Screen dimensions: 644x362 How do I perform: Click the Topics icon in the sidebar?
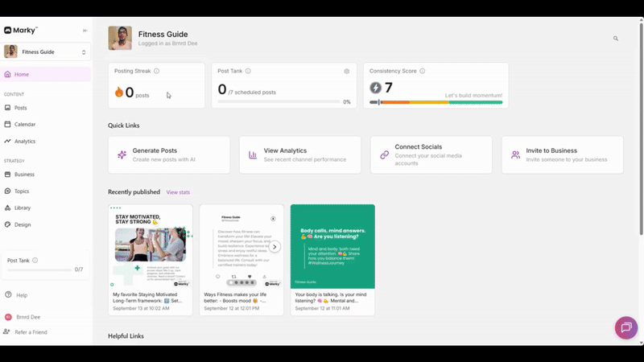7,191
